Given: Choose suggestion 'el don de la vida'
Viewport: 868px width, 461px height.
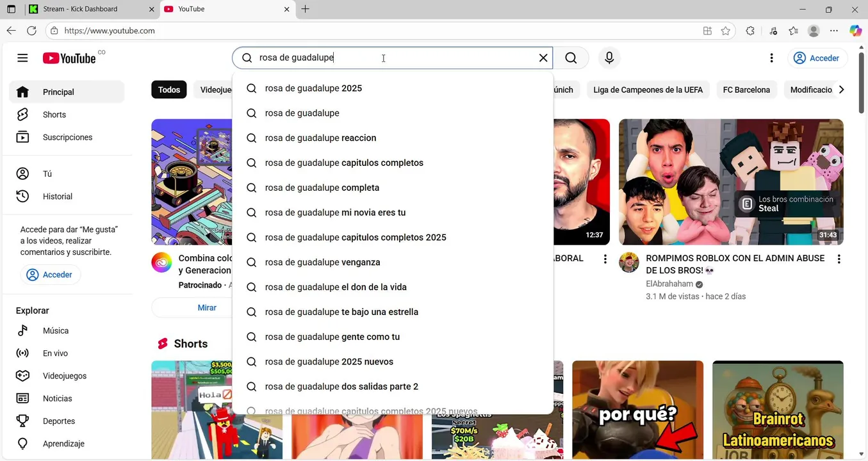Looking at the screenshot, I should click(393, 287).
